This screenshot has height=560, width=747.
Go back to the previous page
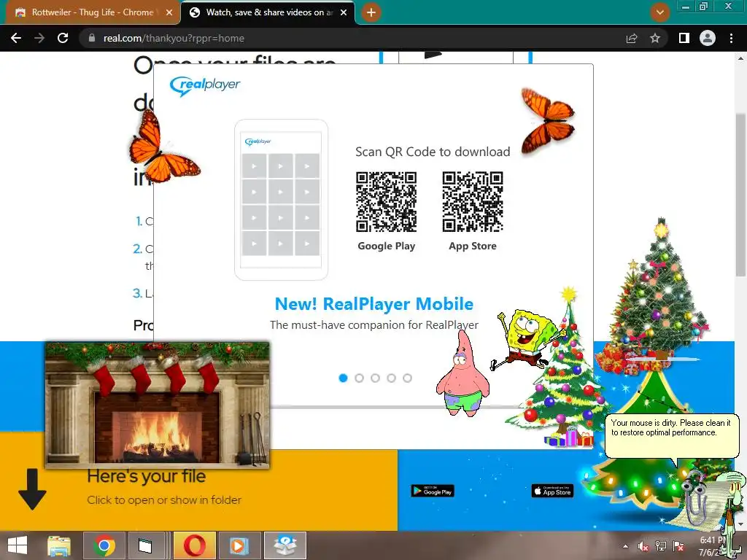pos(16,38)
